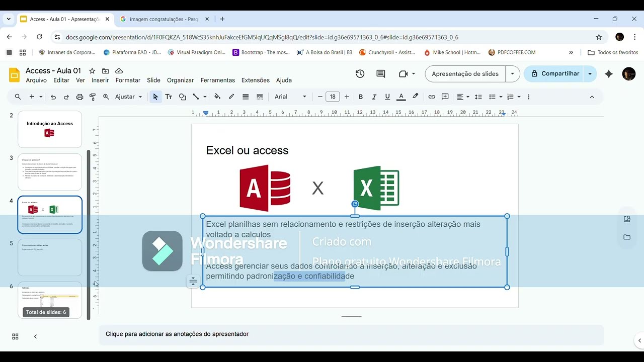Click the font size 18 field
This screenshot has width=644, height=362.
tap(333, 97)
